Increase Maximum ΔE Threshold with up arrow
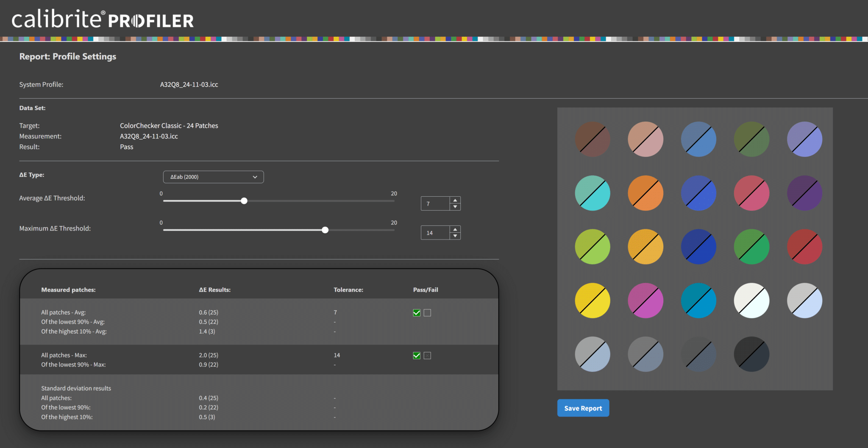Viewport: 868px width, 448px height. tap(455, 229)
